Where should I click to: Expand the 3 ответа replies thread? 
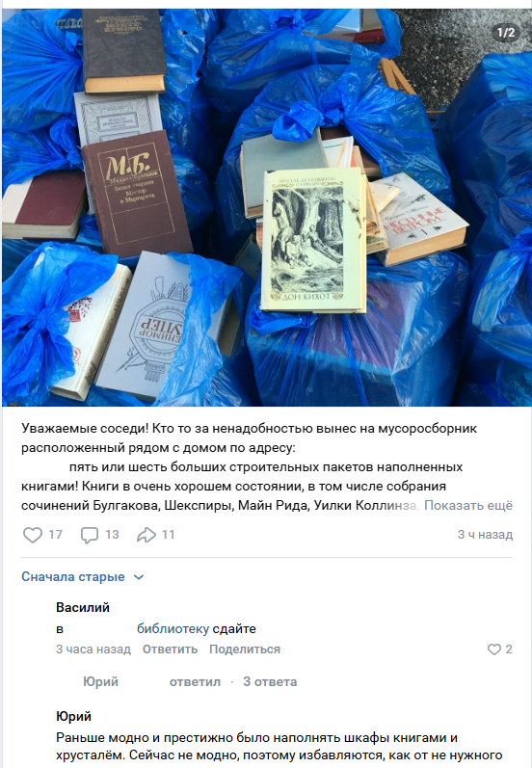coord(270,682)
